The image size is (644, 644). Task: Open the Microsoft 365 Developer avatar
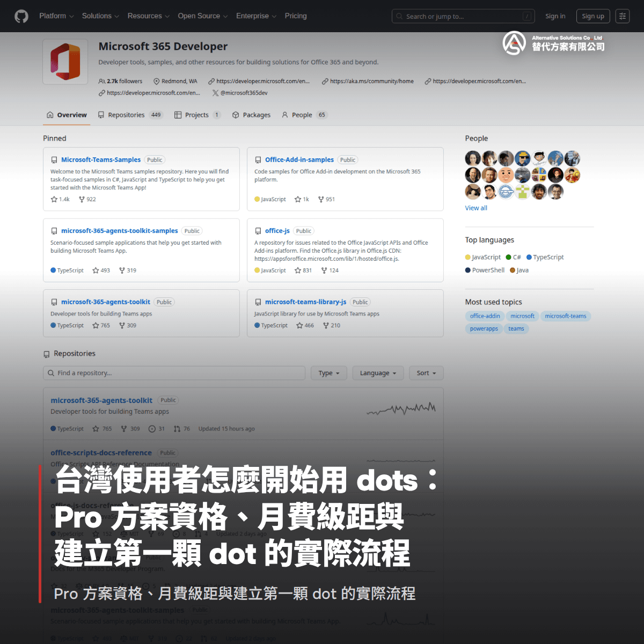(x=65, y=62)
